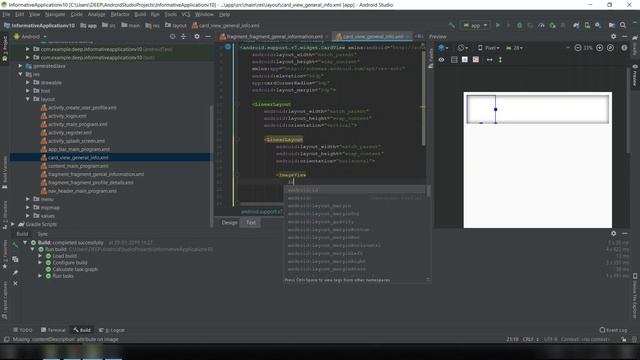
Task: Click the card view in layout preview
Action: click(538, 109)
